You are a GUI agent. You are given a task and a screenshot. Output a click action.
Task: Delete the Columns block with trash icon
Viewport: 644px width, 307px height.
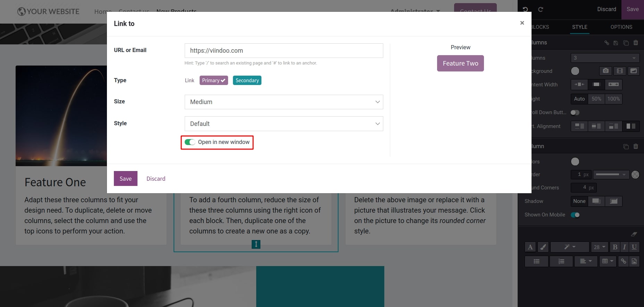[636, 43]
